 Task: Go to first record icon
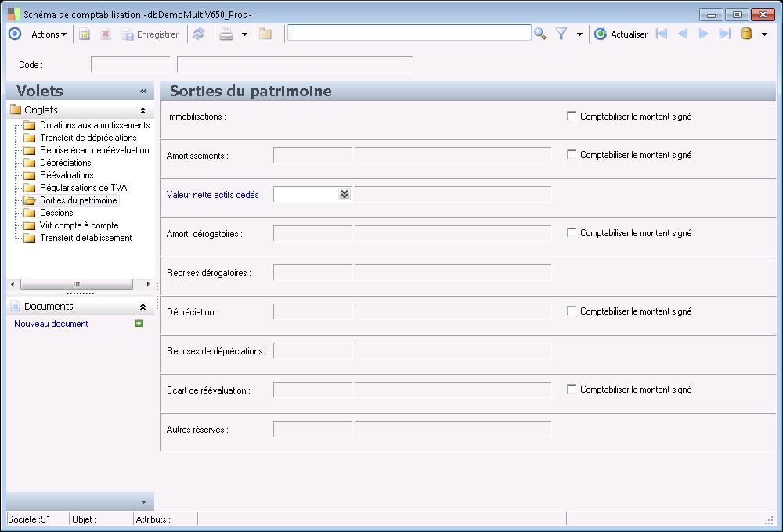[x=662, y=34]
